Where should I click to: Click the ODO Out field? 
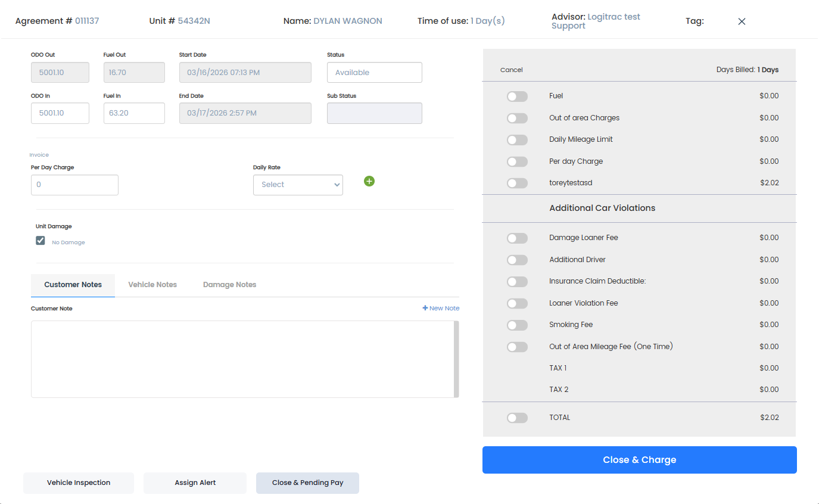click(60, 73)
